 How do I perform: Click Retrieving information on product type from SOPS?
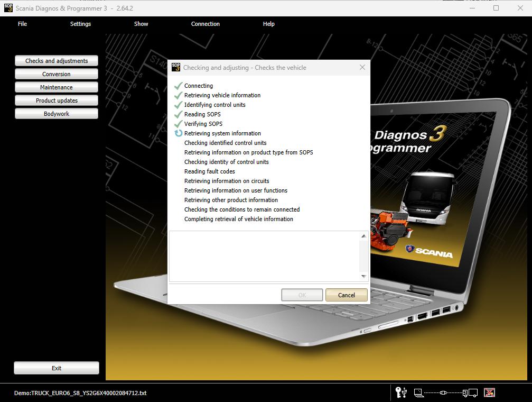(x=249, y=152)
